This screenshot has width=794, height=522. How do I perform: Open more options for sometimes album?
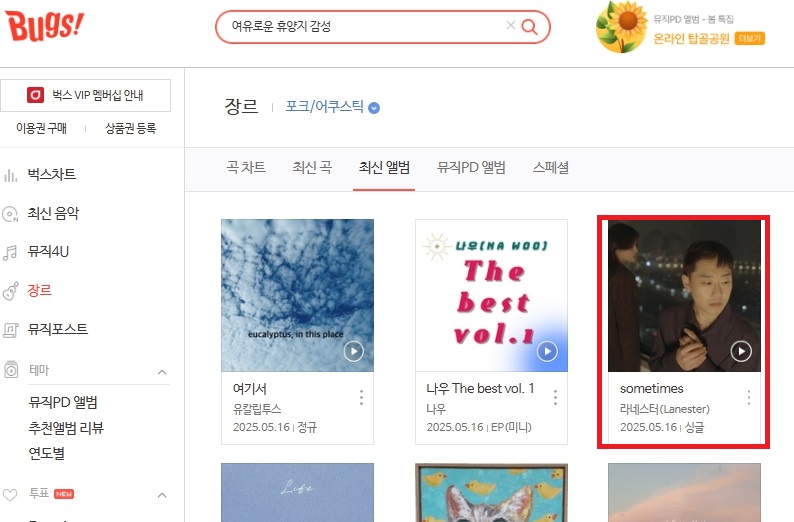[748, 397]
